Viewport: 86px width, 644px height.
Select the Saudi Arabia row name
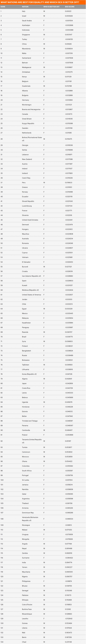(27, 21)
